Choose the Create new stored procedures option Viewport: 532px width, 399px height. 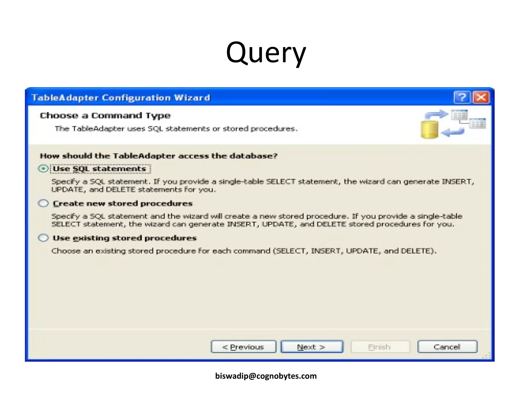click(x=43, y=203)
